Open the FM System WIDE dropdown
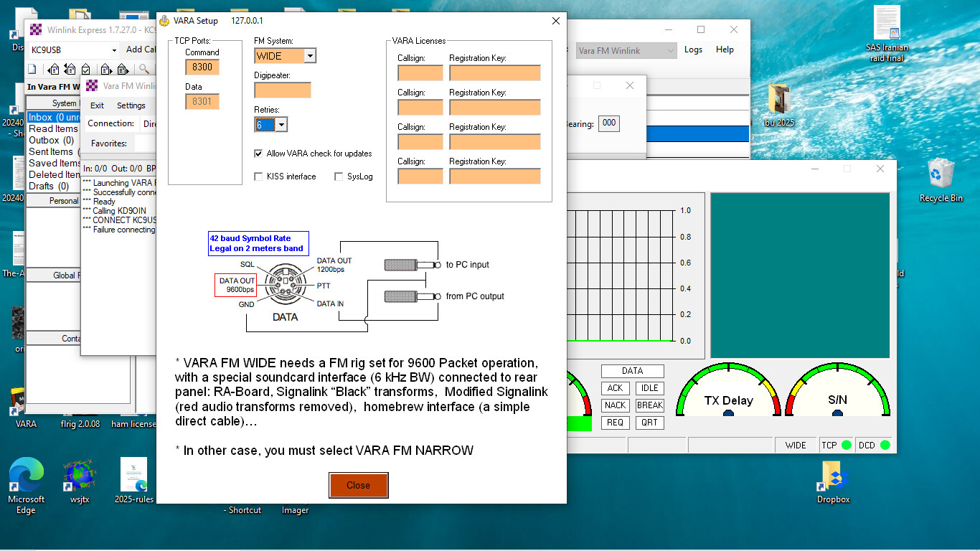The width and height of the screenshot is (980, 551). click(x=309, y=56)
